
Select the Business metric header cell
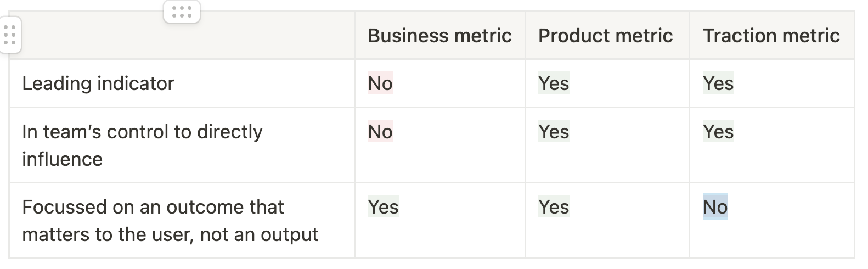click(439, 36)
